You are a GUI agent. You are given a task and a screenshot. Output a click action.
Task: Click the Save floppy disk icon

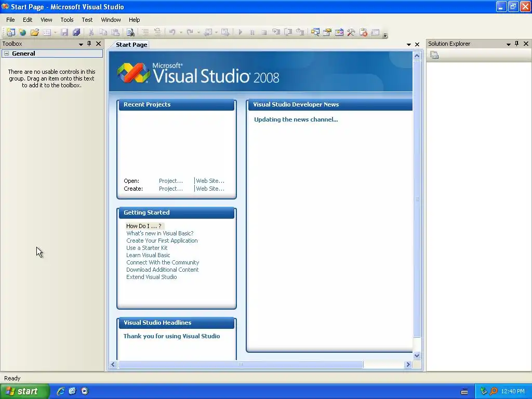[64, 32]
